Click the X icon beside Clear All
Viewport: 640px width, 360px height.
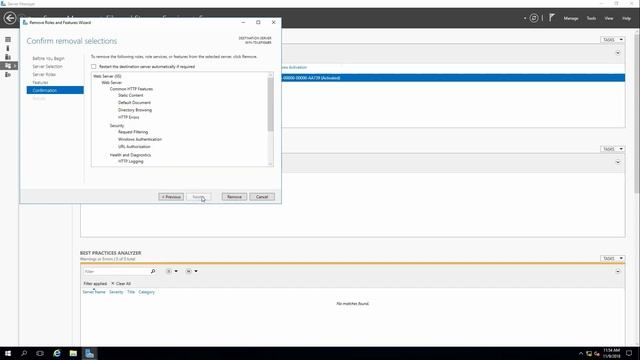(113, 283)
